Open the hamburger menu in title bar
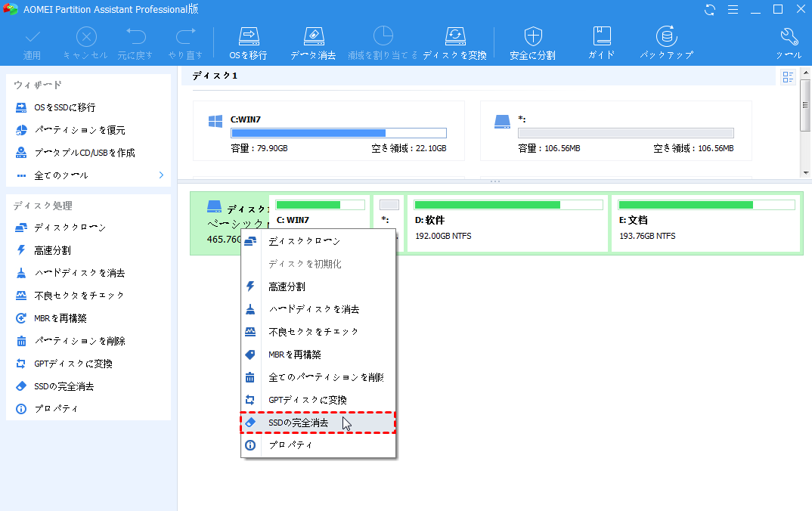Screen dimensions: 812x511 pyautogui.click(x=733, y=9)
